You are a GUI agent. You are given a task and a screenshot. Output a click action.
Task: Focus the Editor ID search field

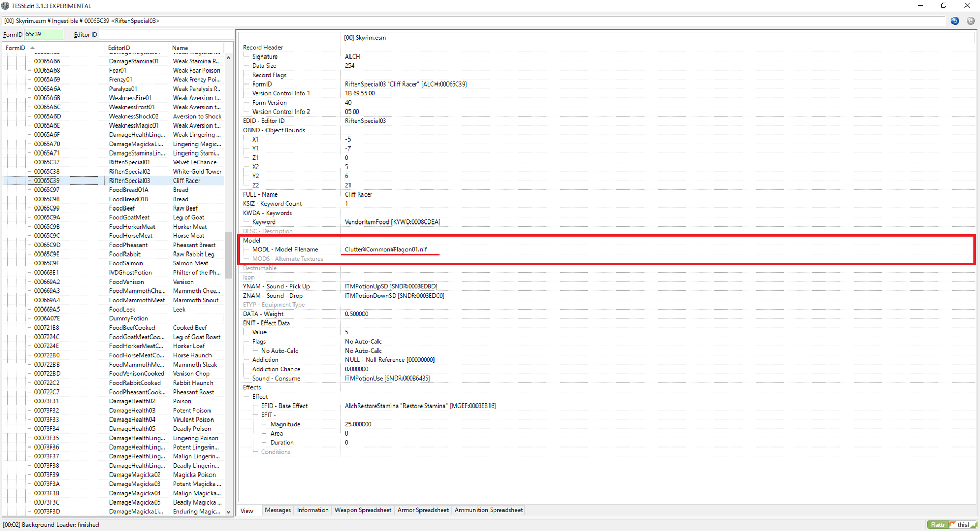(166, 34)
